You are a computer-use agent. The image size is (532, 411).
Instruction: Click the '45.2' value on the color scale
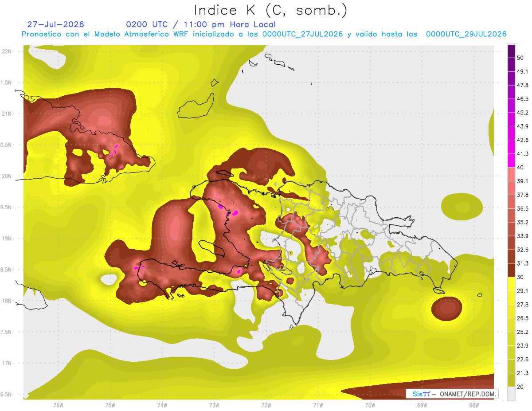[523, 113]
